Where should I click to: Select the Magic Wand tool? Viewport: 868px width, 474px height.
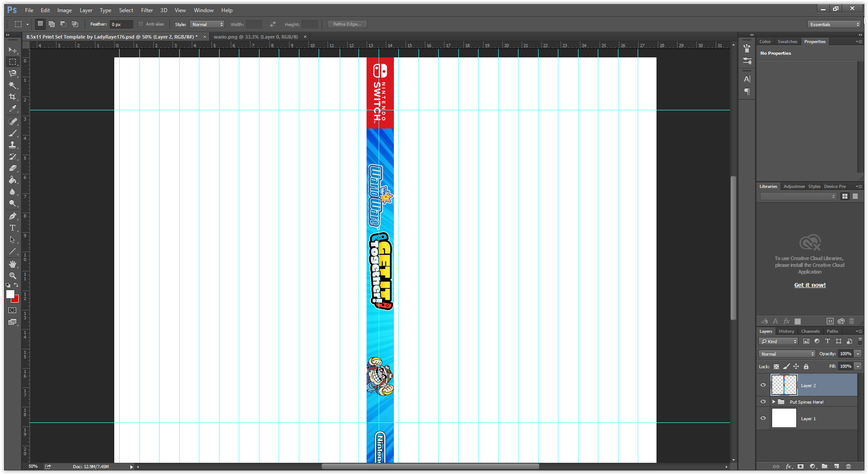point(13,85)
